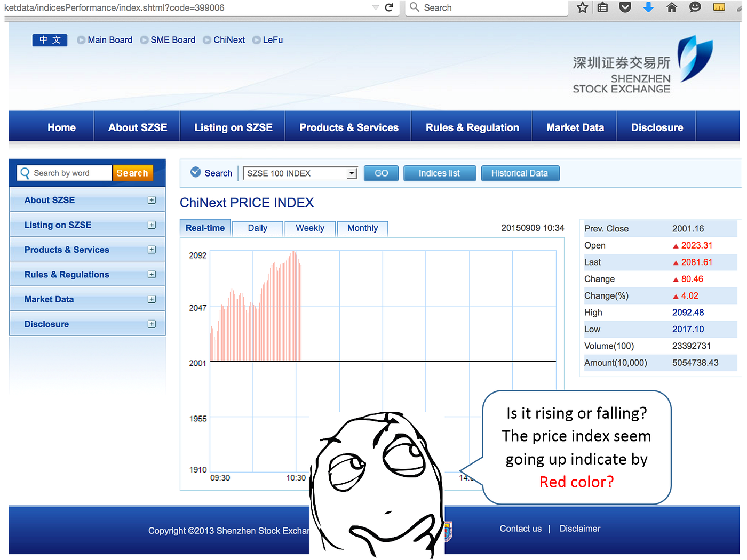747x560 pixels.
Task: Open the LeFu link
Action: [x=273, y=40]
